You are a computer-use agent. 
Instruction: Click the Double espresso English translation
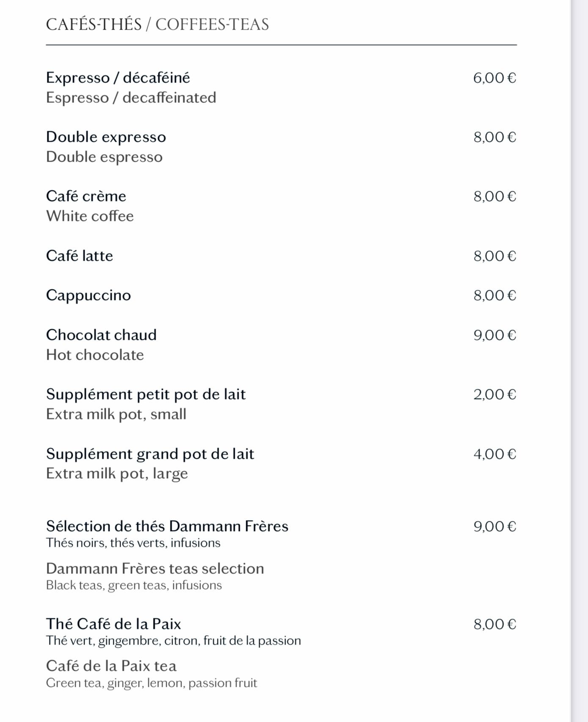[x=104, y=157]
